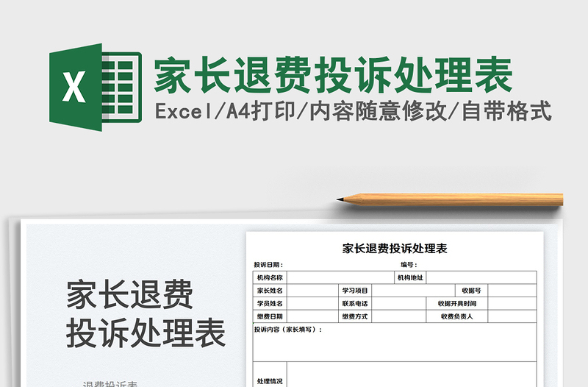Click the large green heading 家长退费投诉处理表
Screen dimensions: 588x387
[x=334, y=75]
